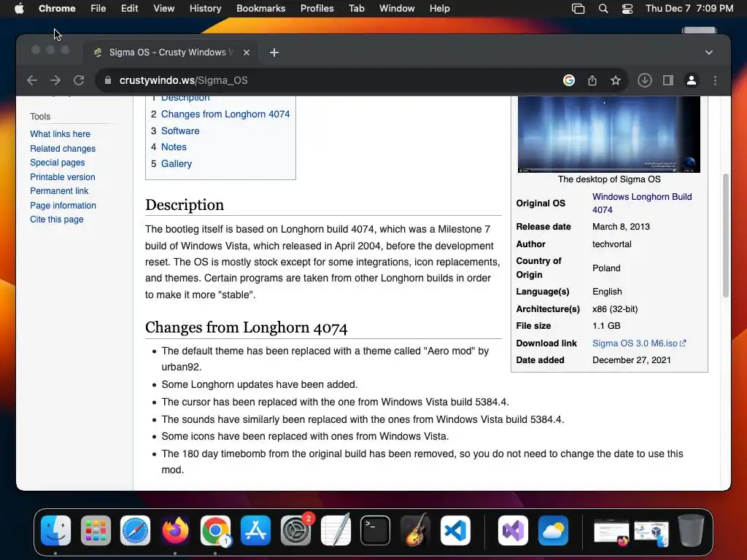Download 'Sigma OS 3.0 M6.iso' link
Screen dimensions: 747x560
pos(639,343)
